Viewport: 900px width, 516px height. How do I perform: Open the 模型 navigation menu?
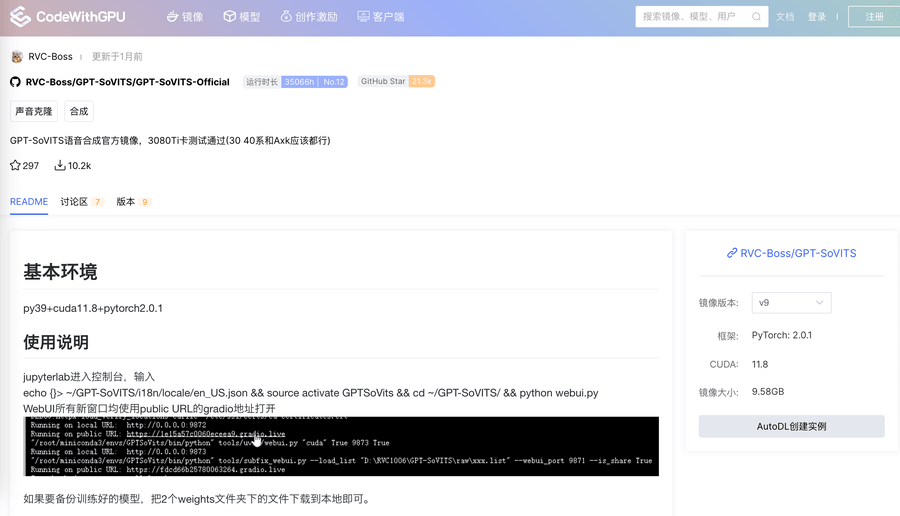pyautogui.click(x=242, y=17)
